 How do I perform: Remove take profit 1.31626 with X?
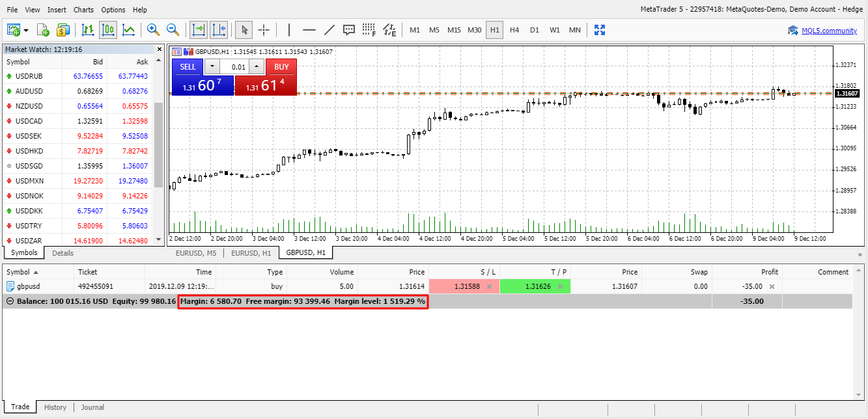[560, 286]
